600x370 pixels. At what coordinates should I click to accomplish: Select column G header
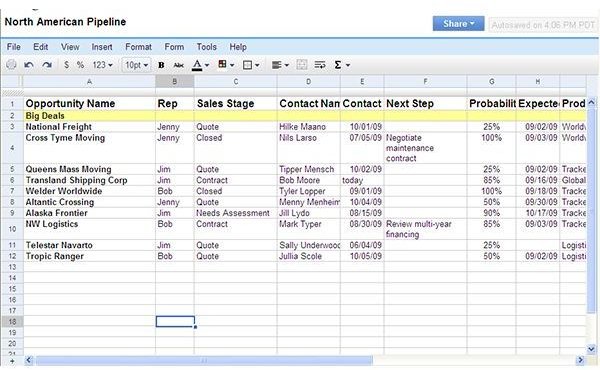(491, 81)
